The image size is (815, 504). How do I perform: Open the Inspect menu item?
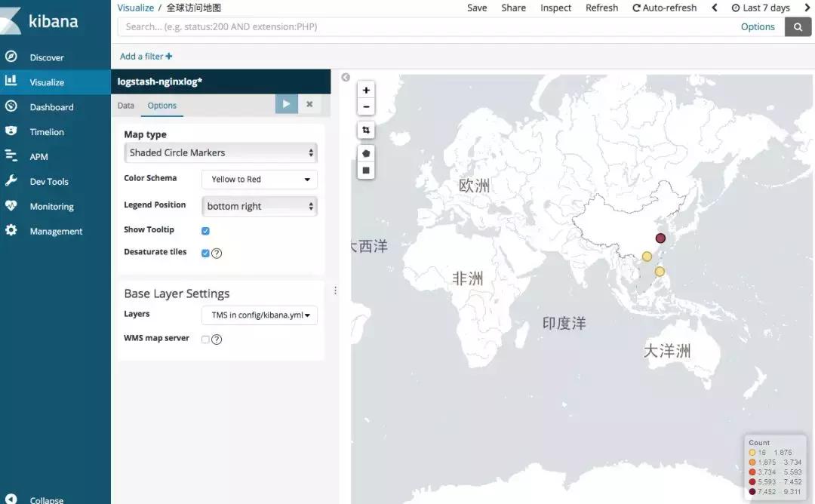coord(555,8)
